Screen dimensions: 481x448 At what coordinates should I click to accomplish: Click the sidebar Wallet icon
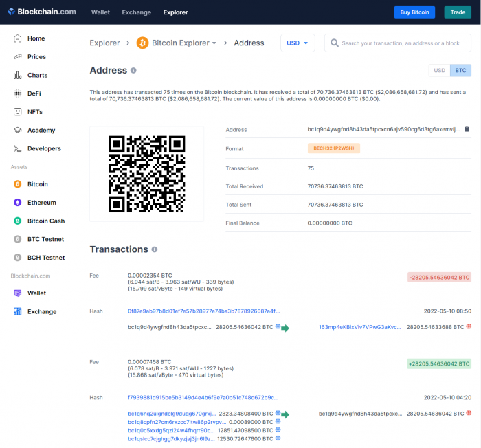(17, 293)
